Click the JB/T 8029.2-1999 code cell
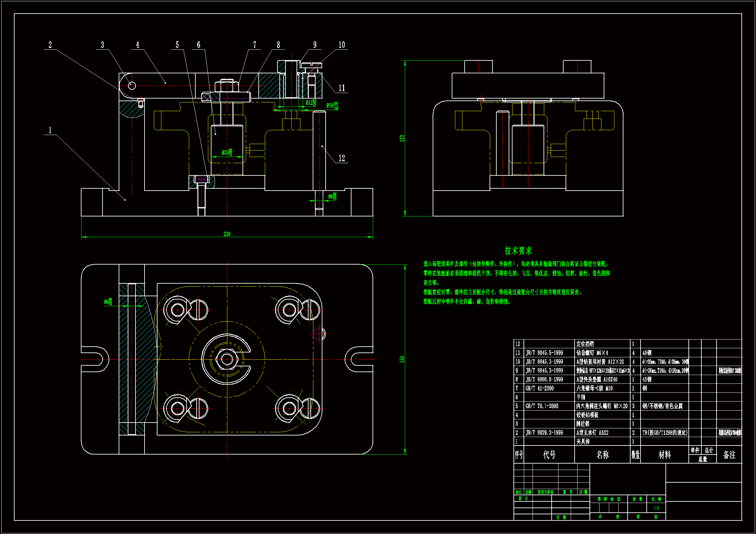The height and width of the screenshot is (534, 756). pyautogui.click(x=544, y=433)
